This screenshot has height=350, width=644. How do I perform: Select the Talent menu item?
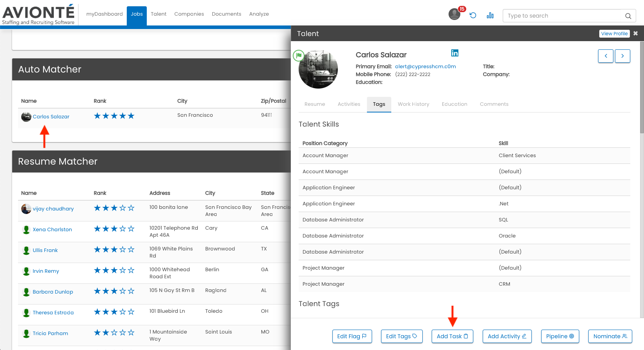(x=159, y=14)
